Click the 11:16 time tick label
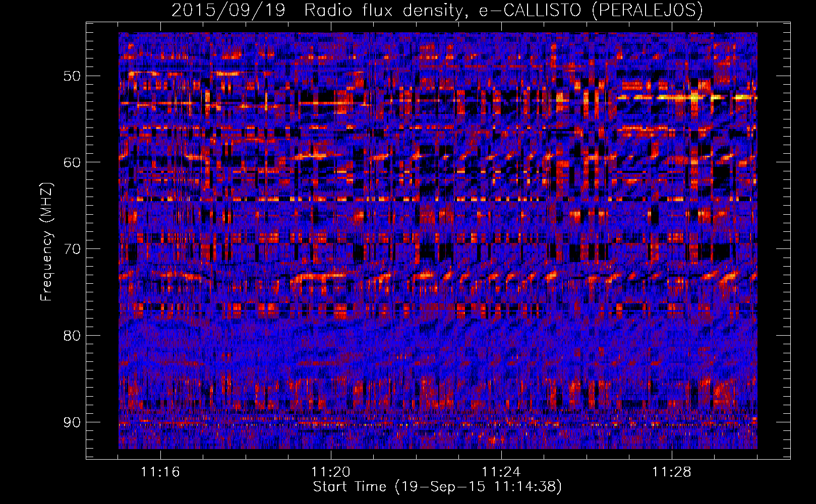Image resolution: width=816 pixels, height=504 pixels. point(160,472)
